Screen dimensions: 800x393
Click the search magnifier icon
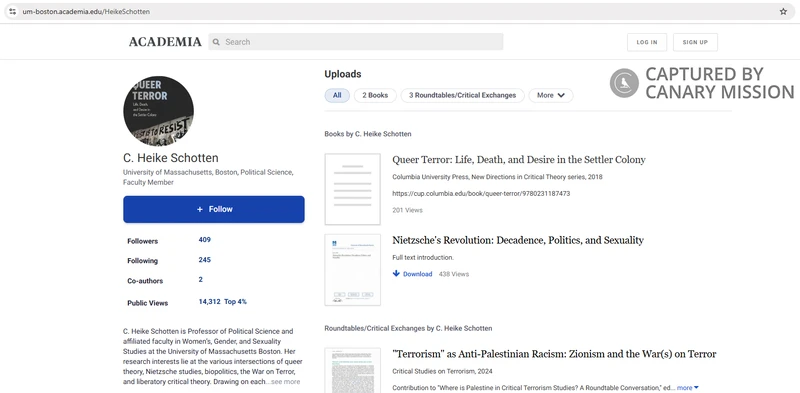(216, 42)
